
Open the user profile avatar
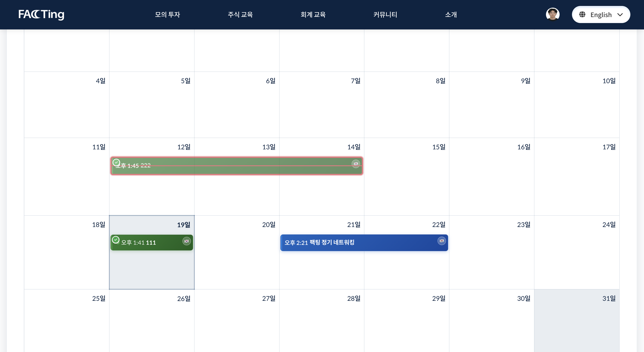553,14
